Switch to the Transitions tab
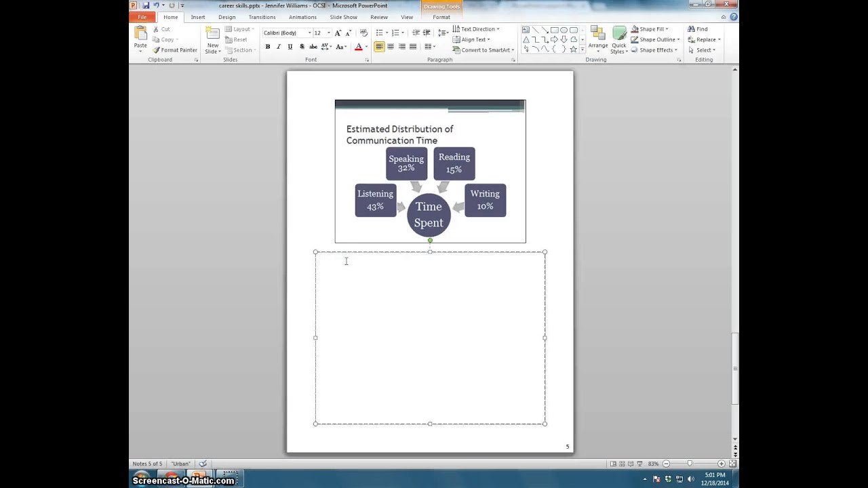868x488 pixels. tap(262, 17)
